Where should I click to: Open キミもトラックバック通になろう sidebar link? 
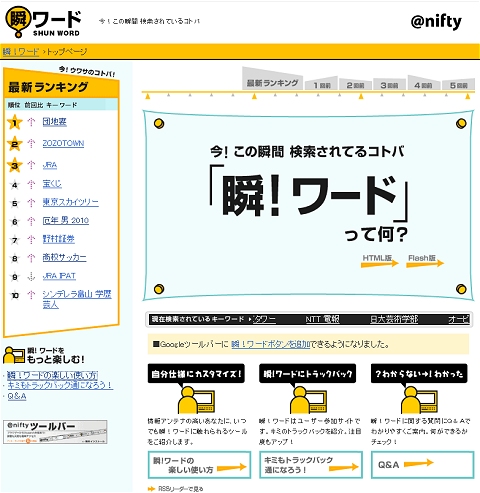click(x=60, y=385)
